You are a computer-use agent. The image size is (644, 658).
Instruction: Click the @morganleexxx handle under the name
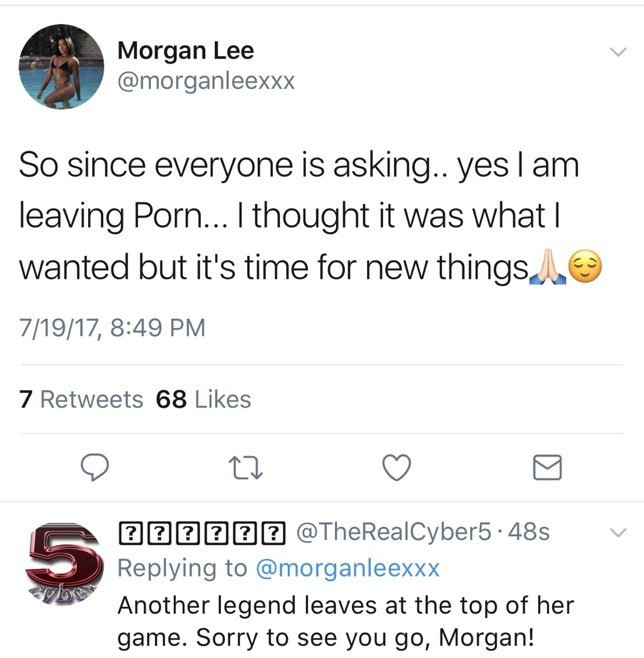tap(206, 81)
